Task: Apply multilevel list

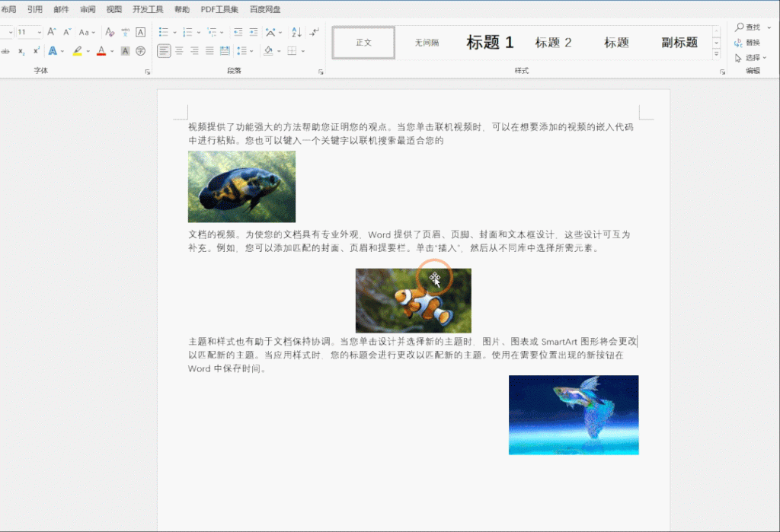Action: tap(212, 32)
